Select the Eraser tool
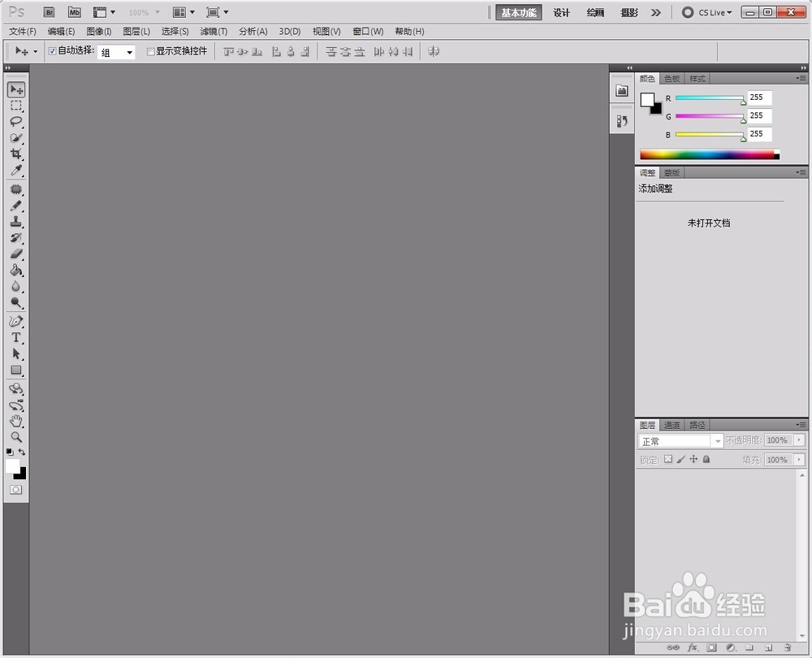This screenshot has height=658, width=812. click(x=16, y=254)
